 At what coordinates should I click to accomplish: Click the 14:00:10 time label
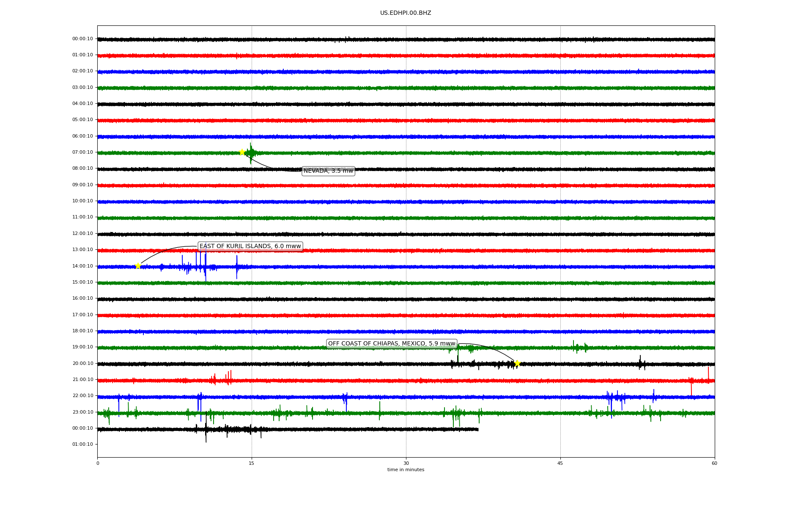82,266
